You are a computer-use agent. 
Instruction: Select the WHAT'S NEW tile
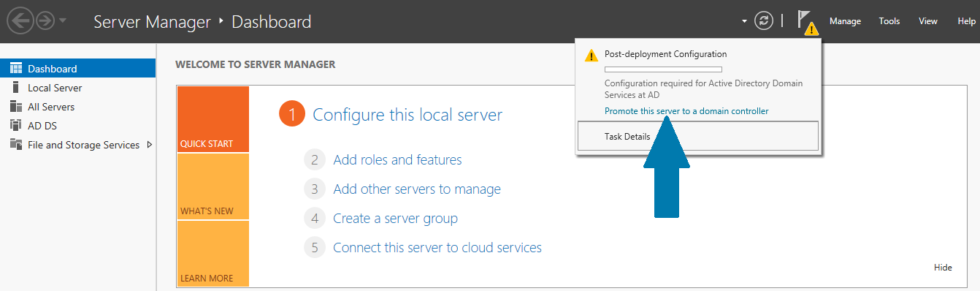click(213, 186)
